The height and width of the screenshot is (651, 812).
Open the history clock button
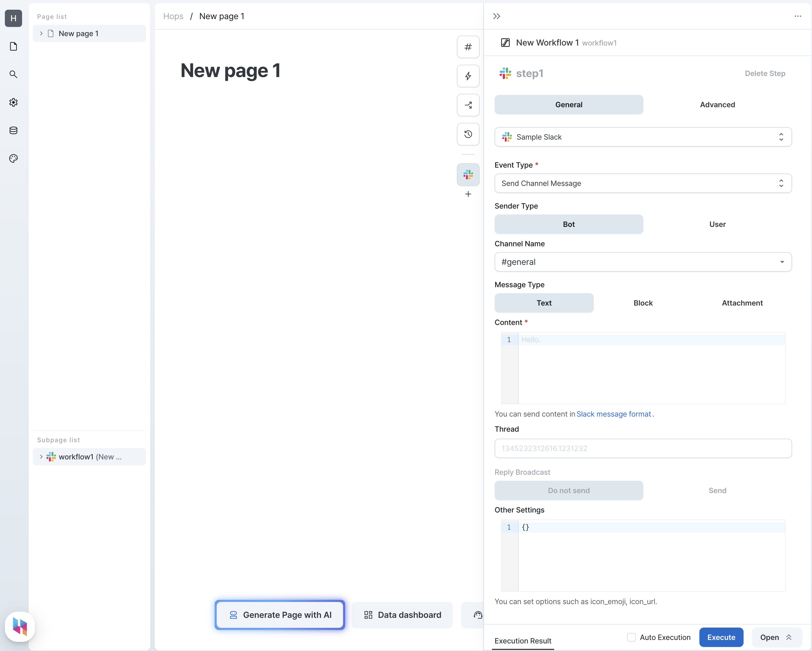468,134
